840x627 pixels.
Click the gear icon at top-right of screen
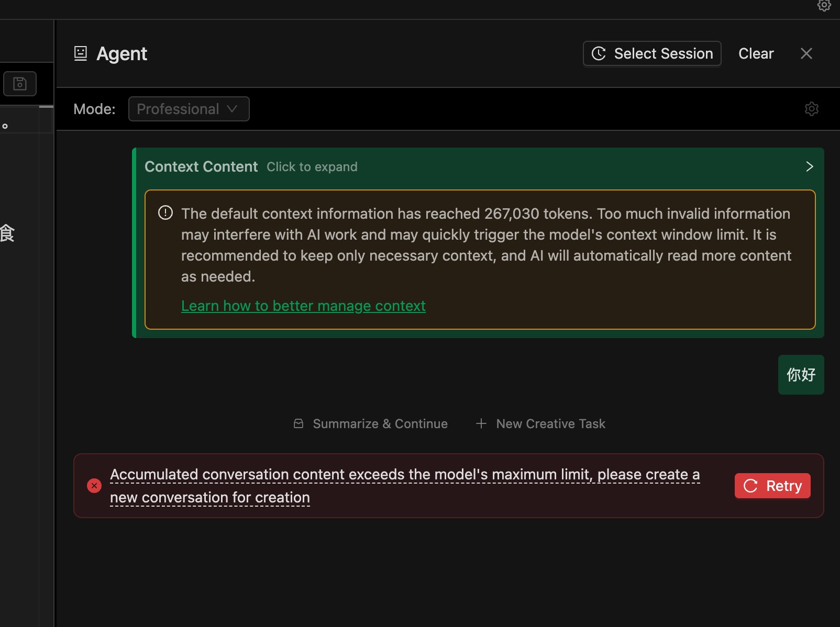[823, 6]
